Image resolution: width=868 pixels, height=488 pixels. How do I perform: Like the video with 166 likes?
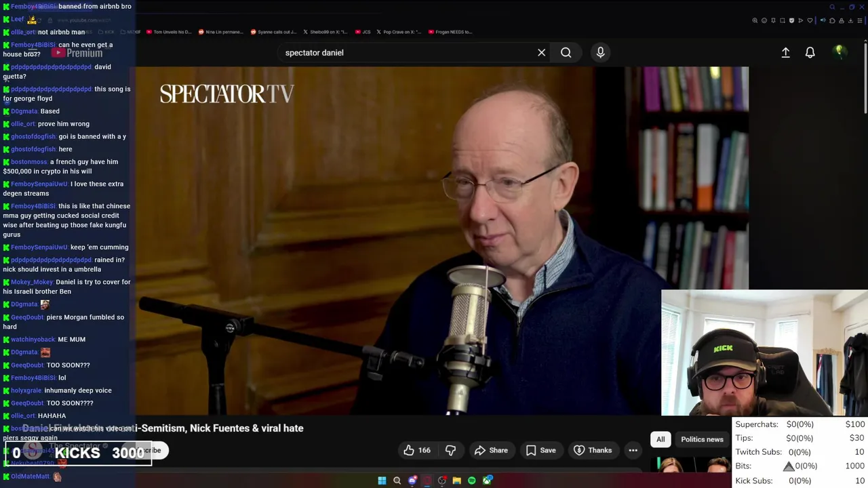click(417, 450)
